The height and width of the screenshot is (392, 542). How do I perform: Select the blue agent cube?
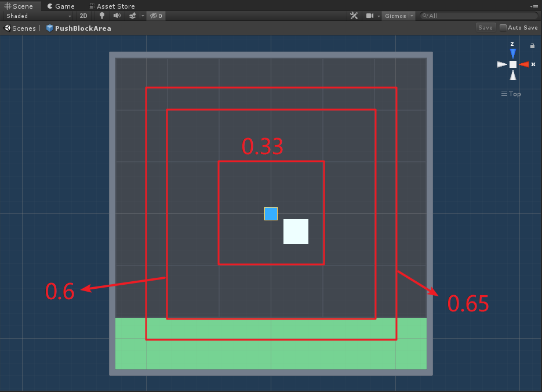271,213
